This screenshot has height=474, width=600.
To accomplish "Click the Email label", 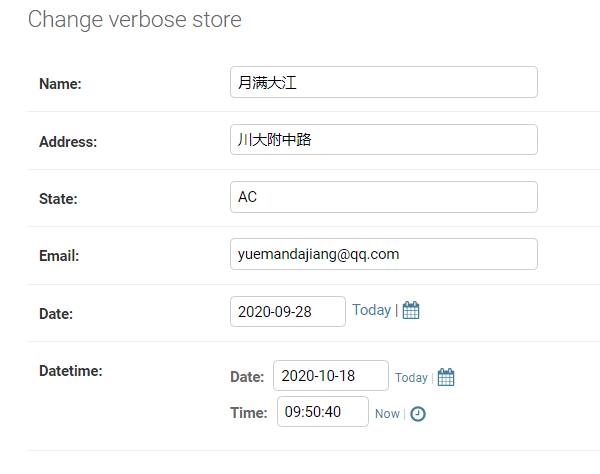I will [59, 256].
